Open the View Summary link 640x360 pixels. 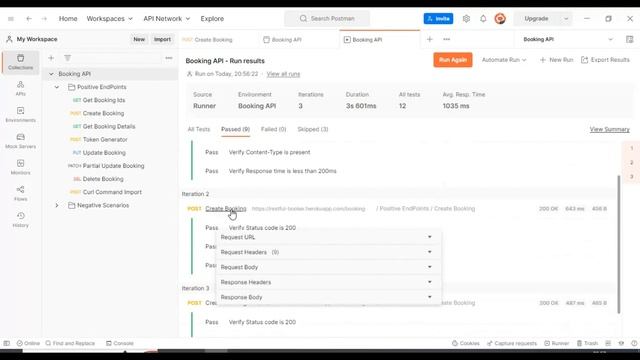tap(609, 129)
